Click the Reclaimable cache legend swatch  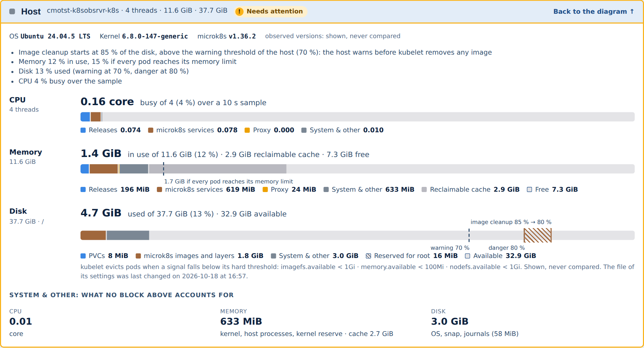click(x=424, y=190)
